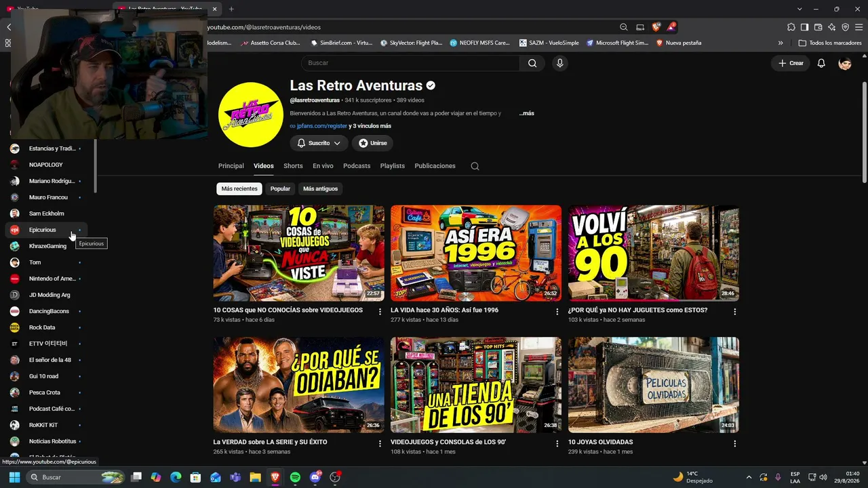Viewport: 868px width, 488px height.
Task: Click the Windows taskbar Buscar search box
Action: point(76,477)
